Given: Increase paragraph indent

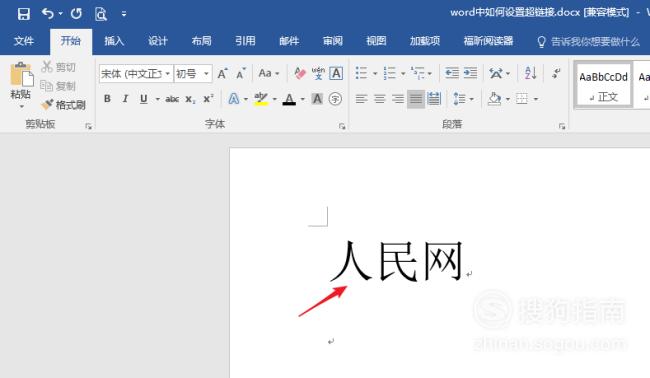Looking at the screenshot, I should click(470, 73).
